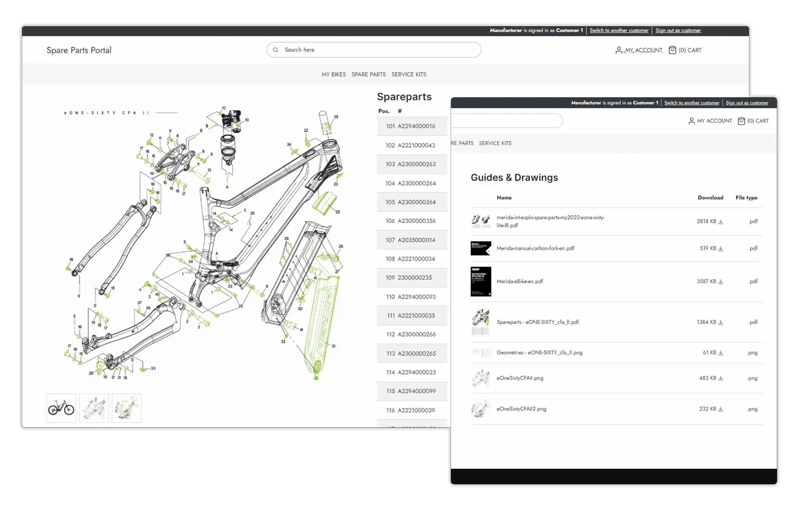Screen dimensions: 798x532
Task: Download merida-int-explo-spare-parts-my2022 PDF via download icon
Action: [x=721, y=222]
